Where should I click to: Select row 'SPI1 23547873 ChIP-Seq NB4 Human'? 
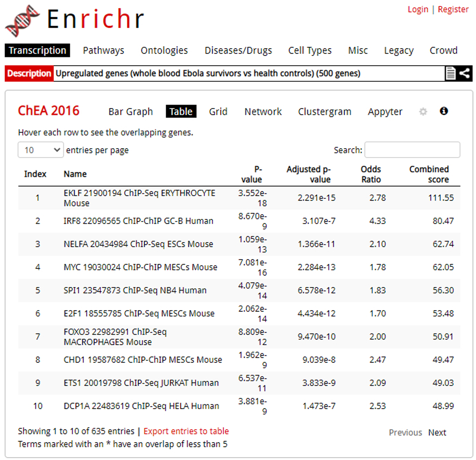coord(239,290)
